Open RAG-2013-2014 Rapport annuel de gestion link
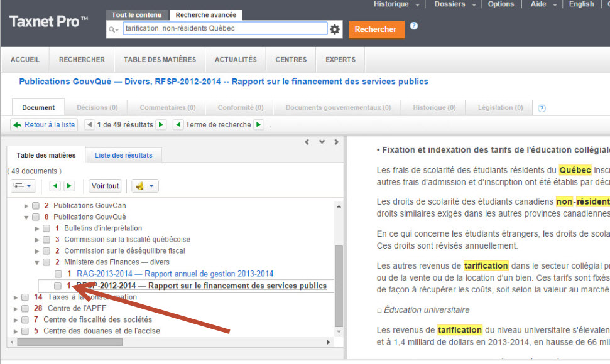Image resolution: width=610 pixels, height=364 pixels. 175,274
